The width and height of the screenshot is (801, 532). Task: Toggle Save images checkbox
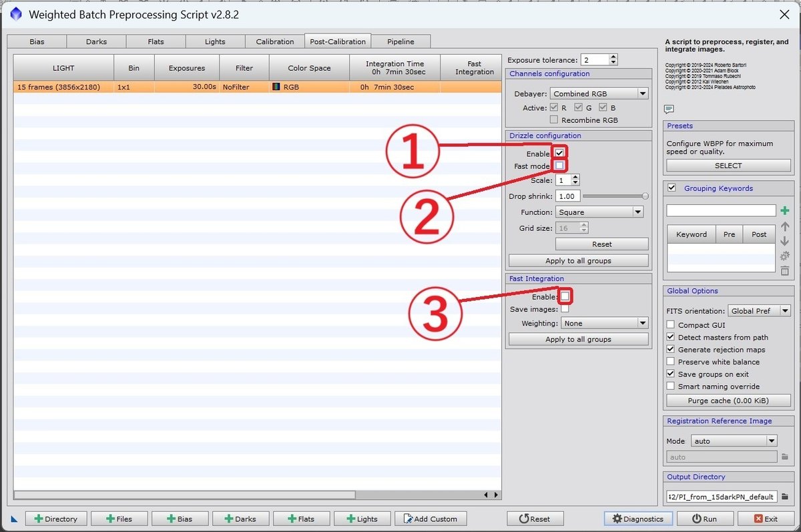[565, 309]
